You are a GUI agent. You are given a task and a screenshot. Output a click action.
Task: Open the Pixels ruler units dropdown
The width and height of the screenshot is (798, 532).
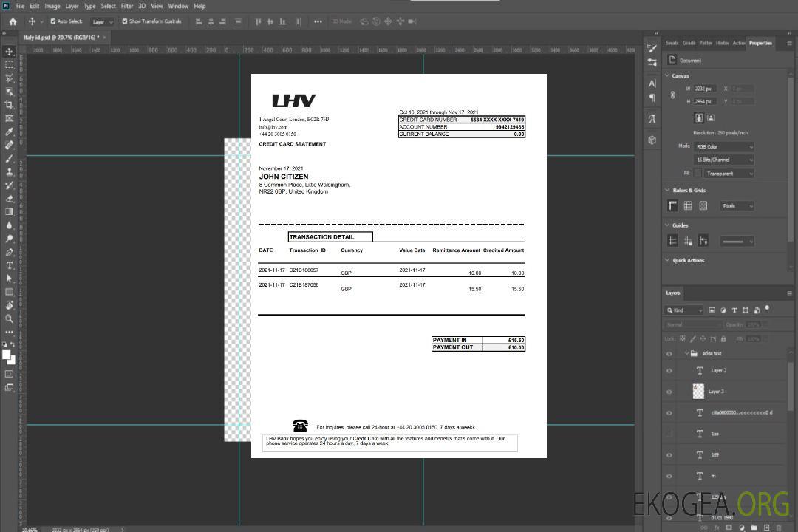737,205
